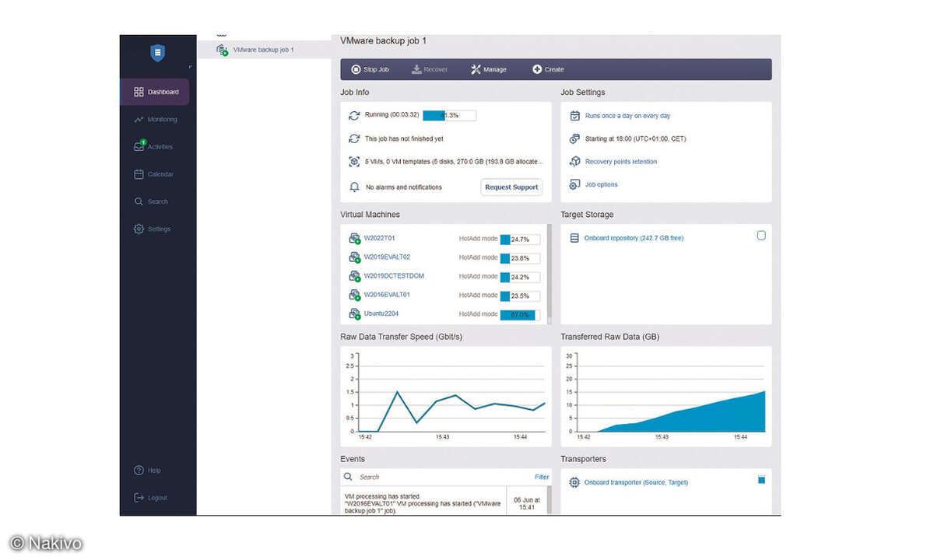934x560 pixels.
Task: Click the 23.8% progress bar for W2019EVALT02
Action: click(x=520, y=258)
